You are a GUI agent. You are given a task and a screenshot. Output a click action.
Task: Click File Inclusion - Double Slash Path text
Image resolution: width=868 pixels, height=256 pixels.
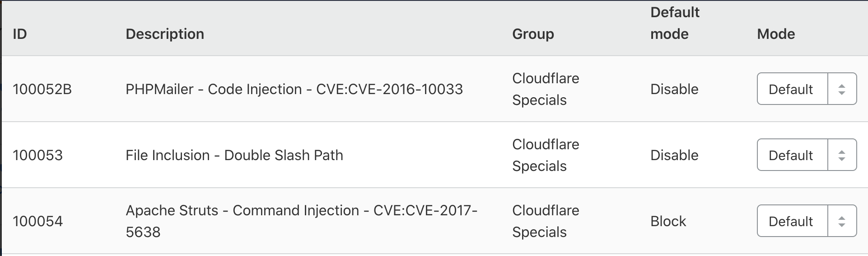pos(234,155)
